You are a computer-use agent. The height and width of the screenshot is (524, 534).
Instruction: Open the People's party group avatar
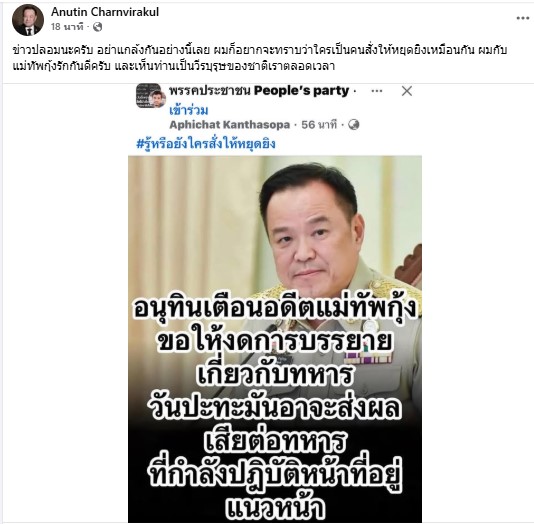(x=151, y=96)
